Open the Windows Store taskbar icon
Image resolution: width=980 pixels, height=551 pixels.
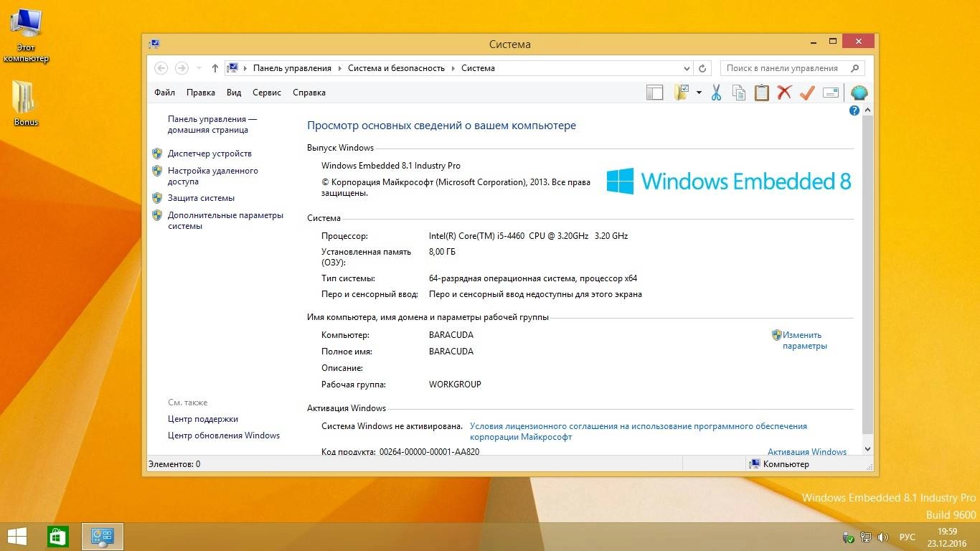pos(58,537)
